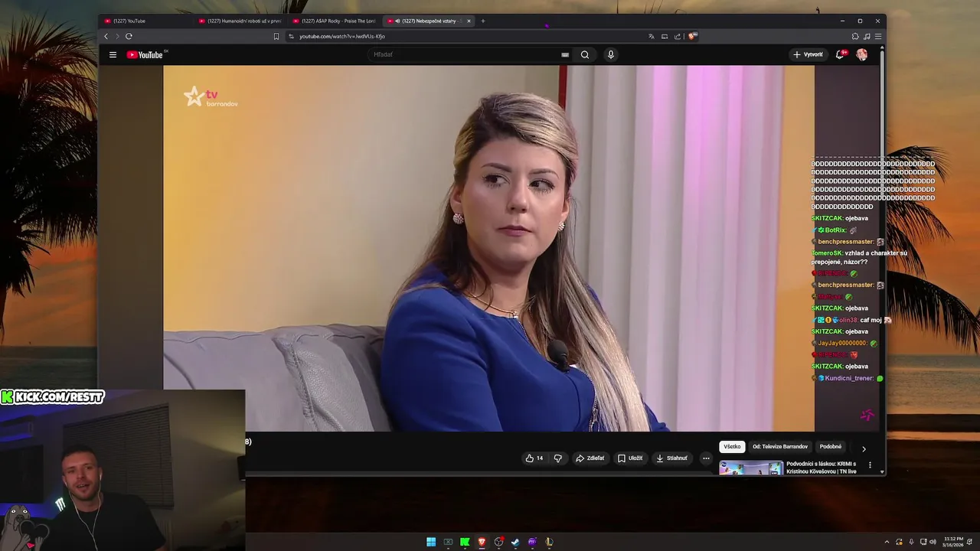Screen dimensions: 980x551
Task: Open the browser main menu
Action: pyautogui.click(x=878, y=36)
